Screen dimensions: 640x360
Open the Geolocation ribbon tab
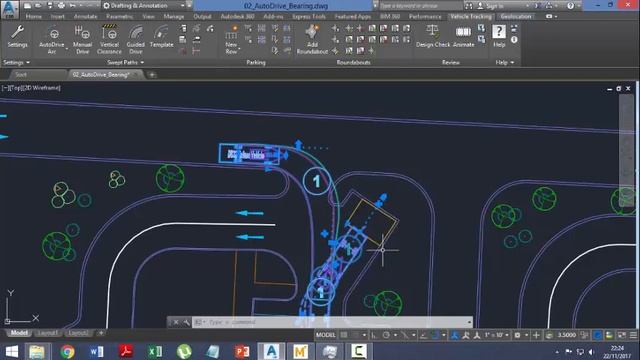tap(516, 16)
